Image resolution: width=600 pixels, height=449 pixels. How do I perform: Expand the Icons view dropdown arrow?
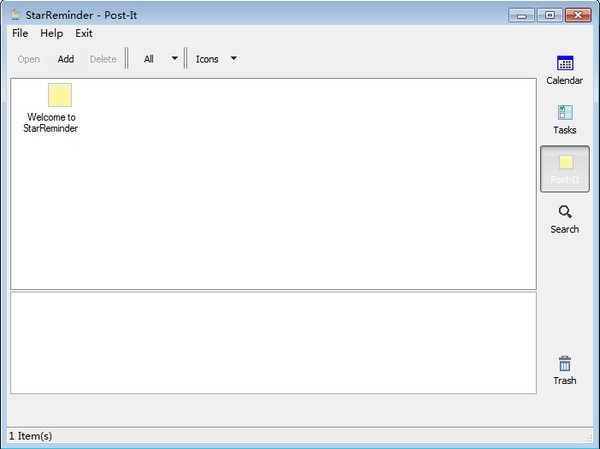pyautogui.click(x=234, y=59)
